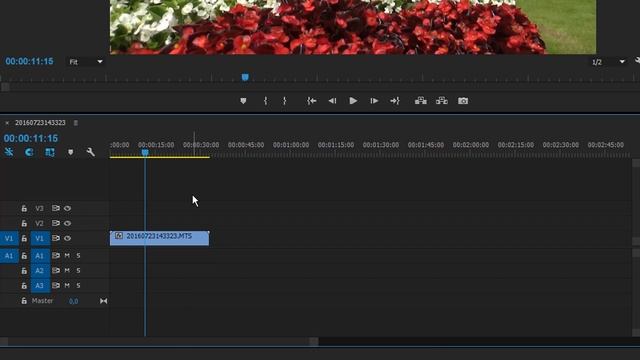Play the sequence in program monitor

point(353,101)
